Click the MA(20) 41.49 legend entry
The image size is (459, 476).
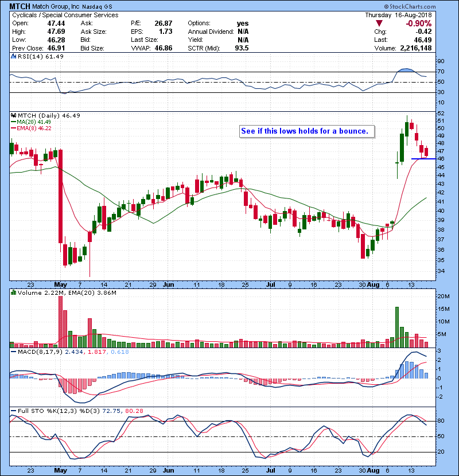click(34, 122)
